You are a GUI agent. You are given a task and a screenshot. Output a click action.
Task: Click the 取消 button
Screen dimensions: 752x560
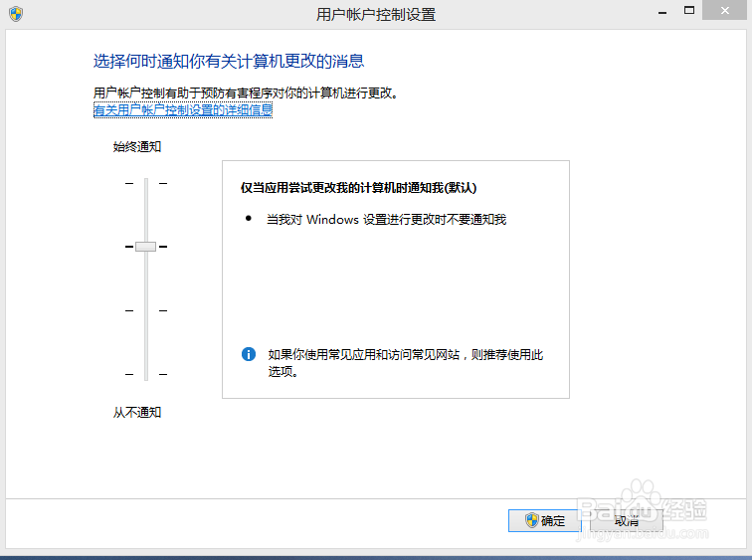[x=627, y=520]
